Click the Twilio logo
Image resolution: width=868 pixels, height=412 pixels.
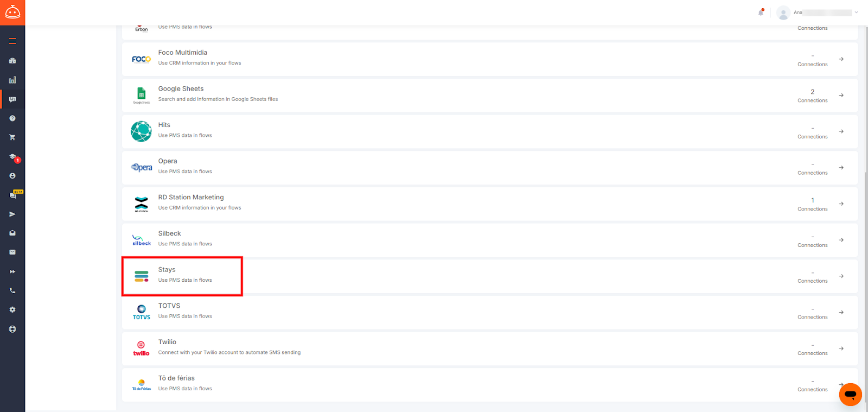(141, 348)
